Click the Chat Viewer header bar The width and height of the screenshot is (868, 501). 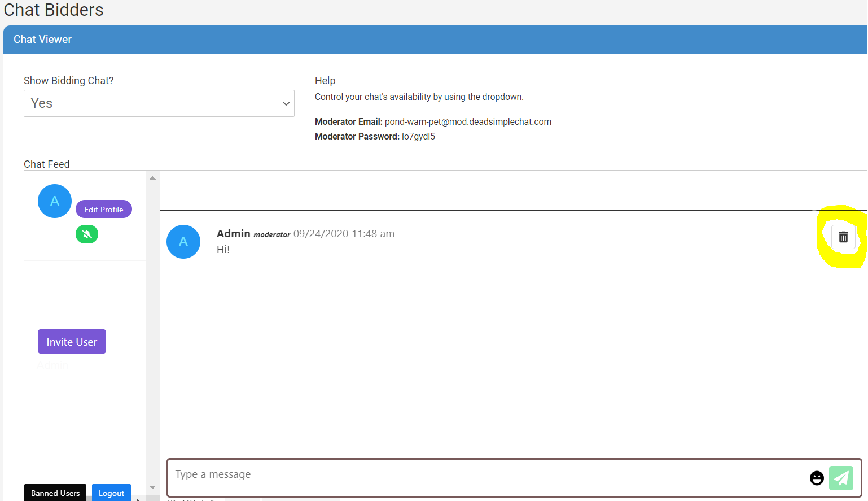[42, 39]
